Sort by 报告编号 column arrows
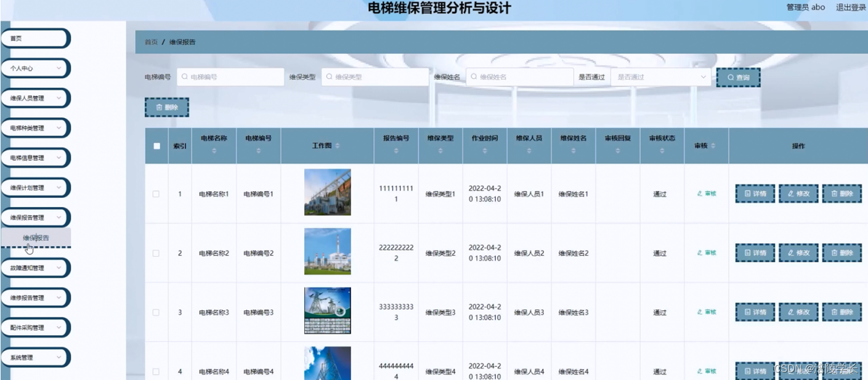868x380 pixels. tap(396, 151)
